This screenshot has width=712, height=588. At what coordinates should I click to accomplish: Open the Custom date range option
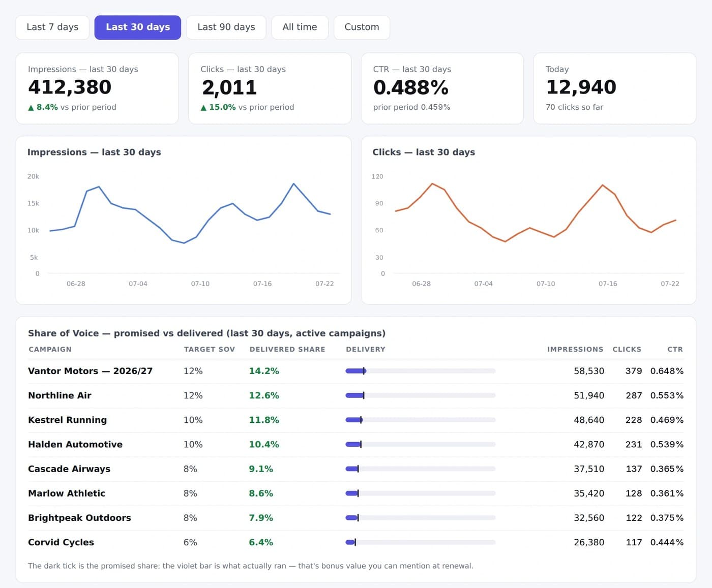(x=362, y=27)
